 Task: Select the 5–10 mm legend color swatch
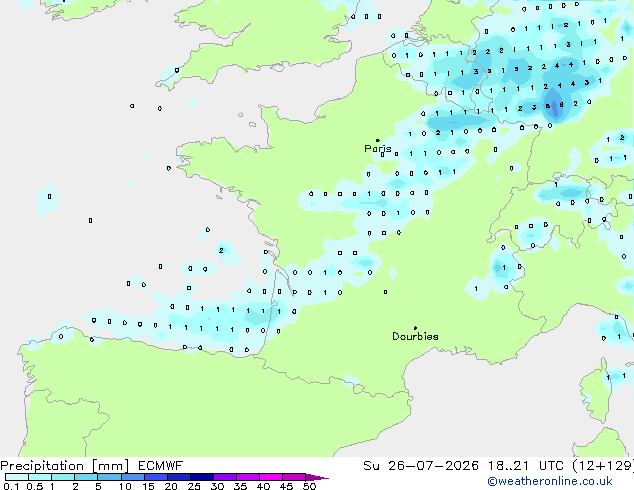(109, 477)
